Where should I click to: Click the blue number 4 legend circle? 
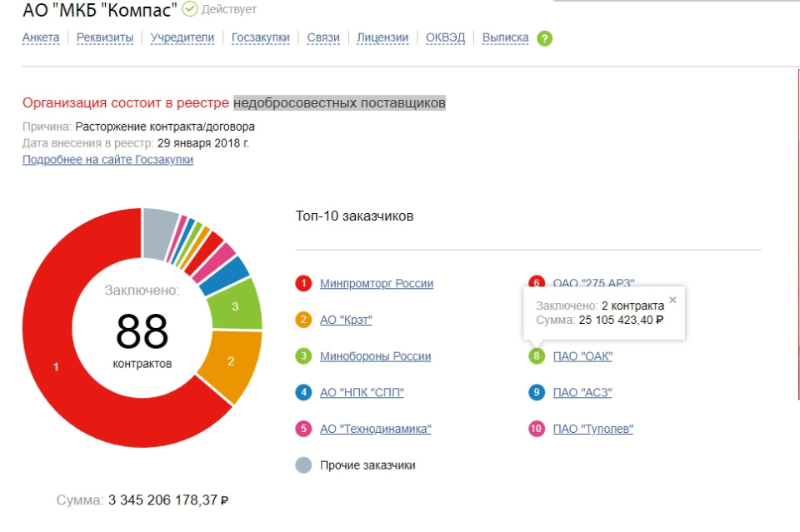pos(303,392)
